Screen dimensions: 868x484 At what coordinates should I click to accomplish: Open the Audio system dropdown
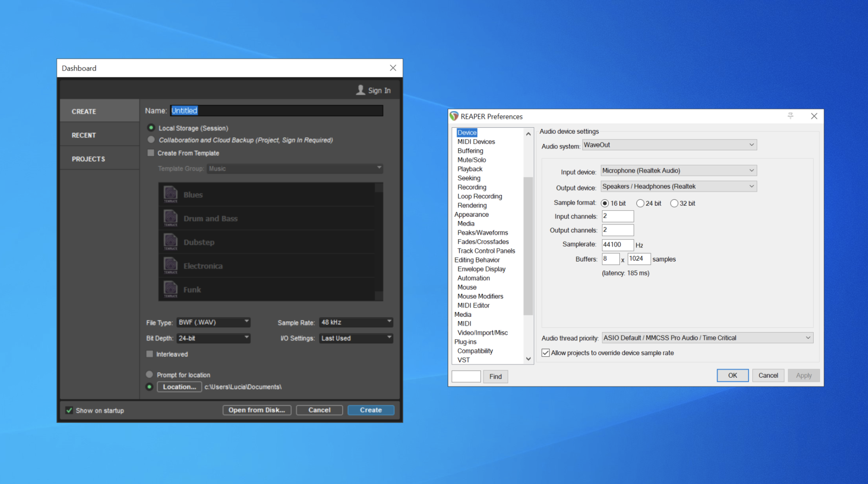point(669,145)
